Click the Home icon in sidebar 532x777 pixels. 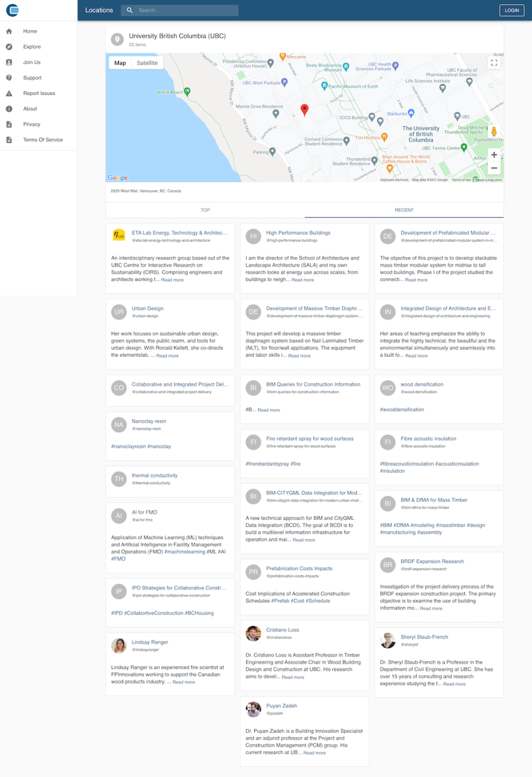point(9,31)
